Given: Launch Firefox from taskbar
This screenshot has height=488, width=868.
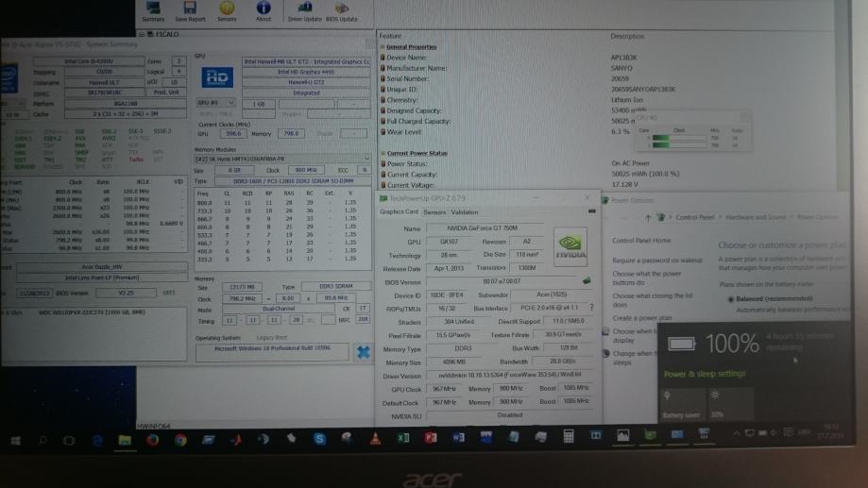Looking at the screenshot, I should pyautogui.click(x=153, y=440).
